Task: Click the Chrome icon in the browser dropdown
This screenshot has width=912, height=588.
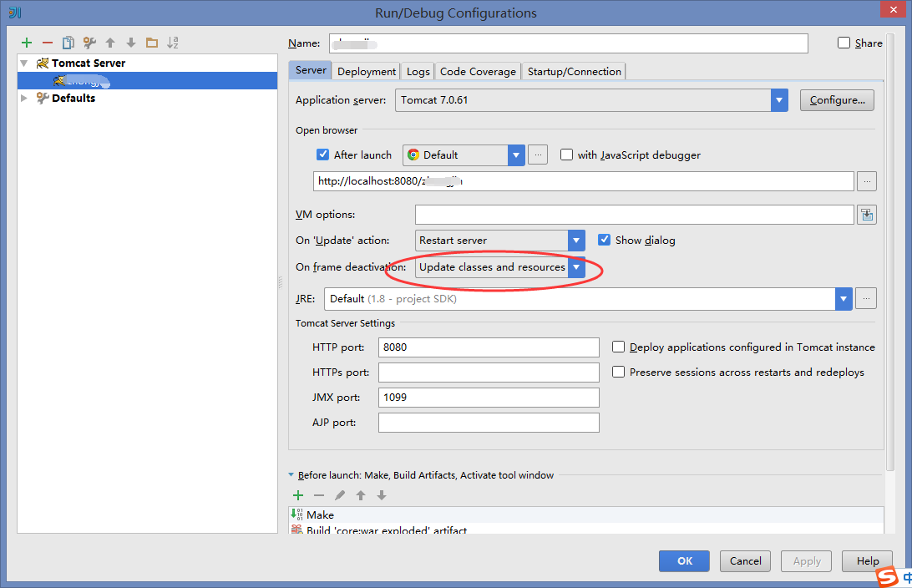Action: [x=413, y=155]
